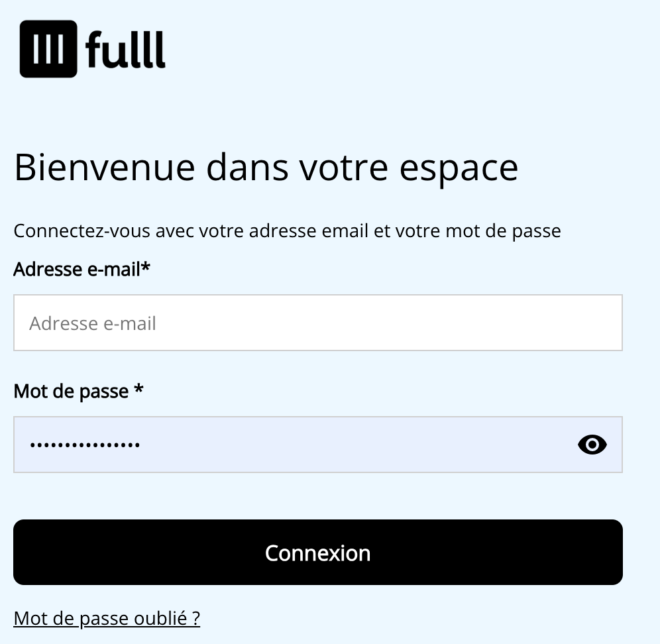This screenshot has height=644, width=660.
Task: Click the fulll wordmark text
Action: [x=125, y=50]
